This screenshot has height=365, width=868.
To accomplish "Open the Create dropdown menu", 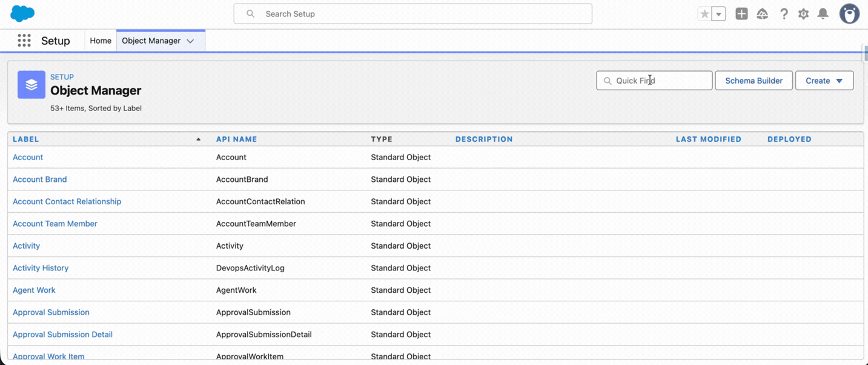I will [824, 81].
